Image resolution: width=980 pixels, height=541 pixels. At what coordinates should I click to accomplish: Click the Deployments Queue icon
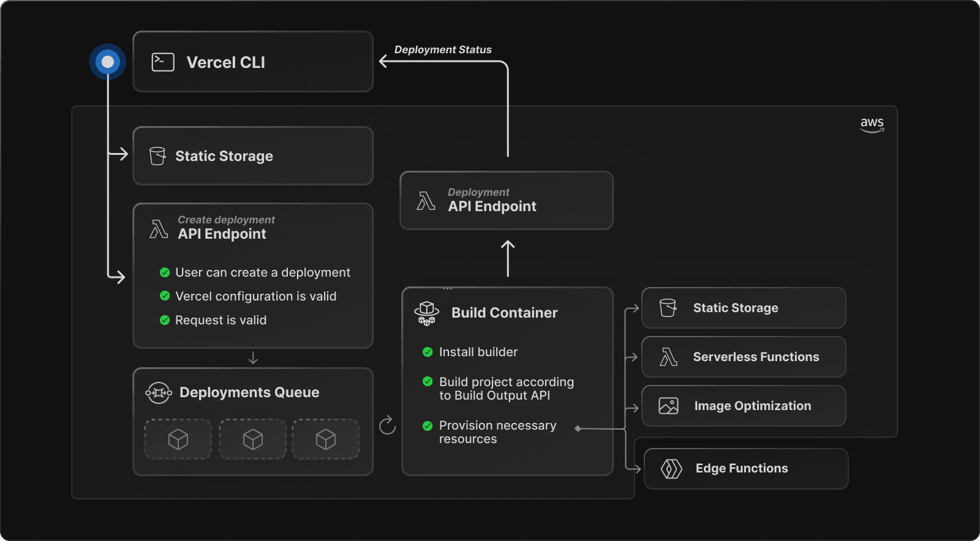click(159, 392)
